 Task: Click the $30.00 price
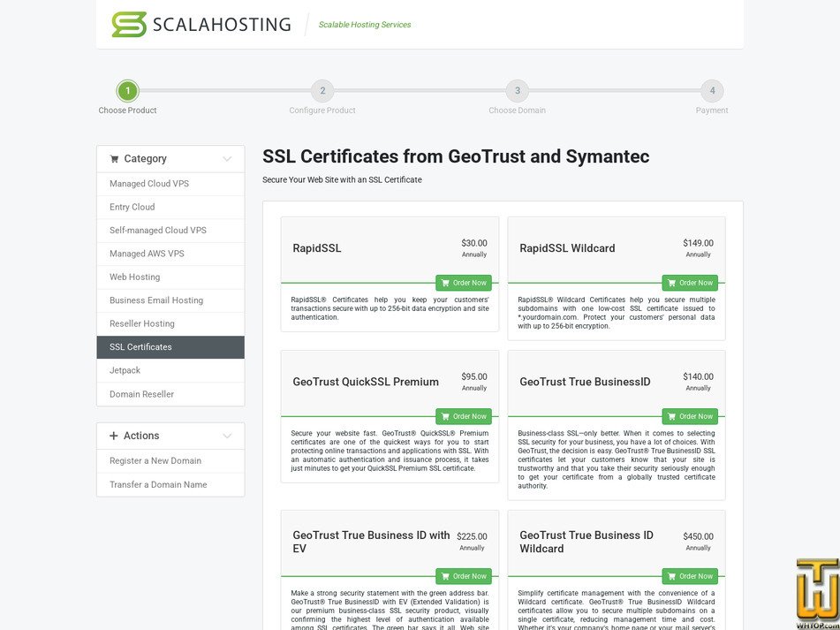click(474, 243)
